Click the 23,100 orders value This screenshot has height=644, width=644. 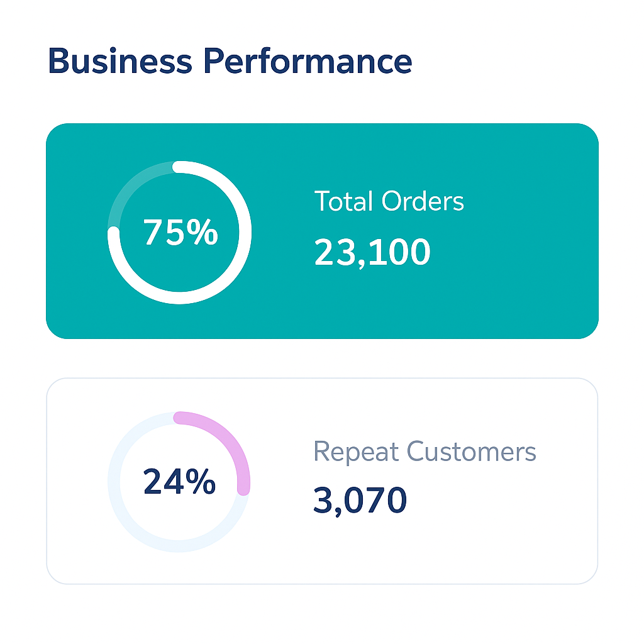click(372, 252)
